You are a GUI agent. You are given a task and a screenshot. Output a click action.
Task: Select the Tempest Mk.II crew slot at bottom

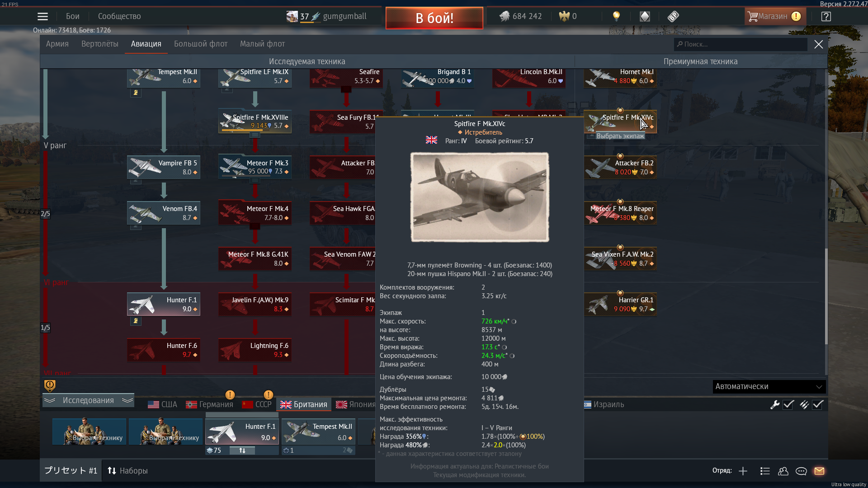tap(318, 432)
